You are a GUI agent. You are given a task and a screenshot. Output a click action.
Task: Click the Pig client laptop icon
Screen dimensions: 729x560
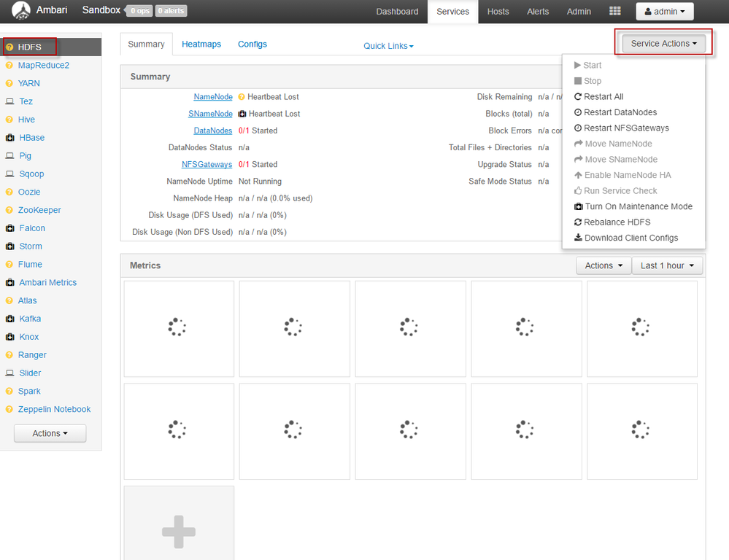9,156
